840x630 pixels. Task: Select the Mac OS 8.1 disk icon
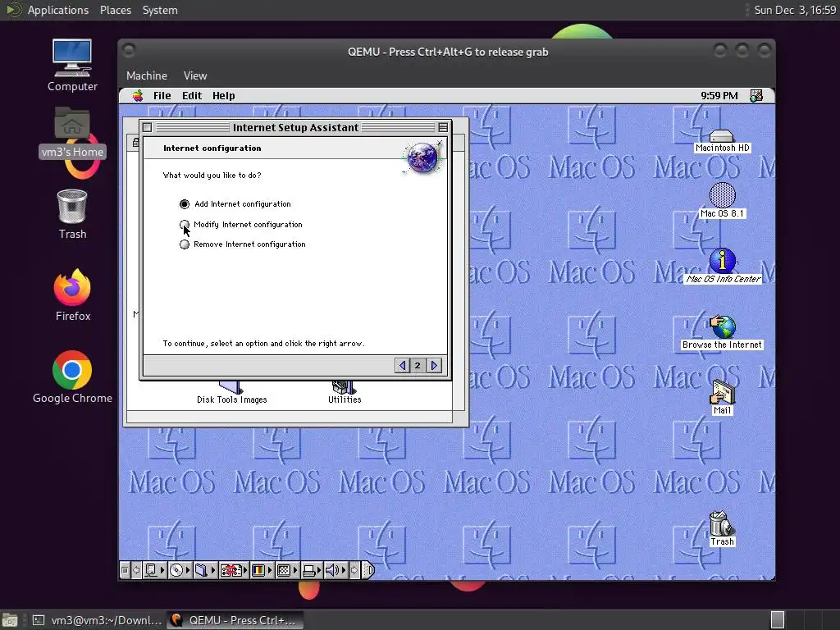pyautogui.click(x=722, y=200)
